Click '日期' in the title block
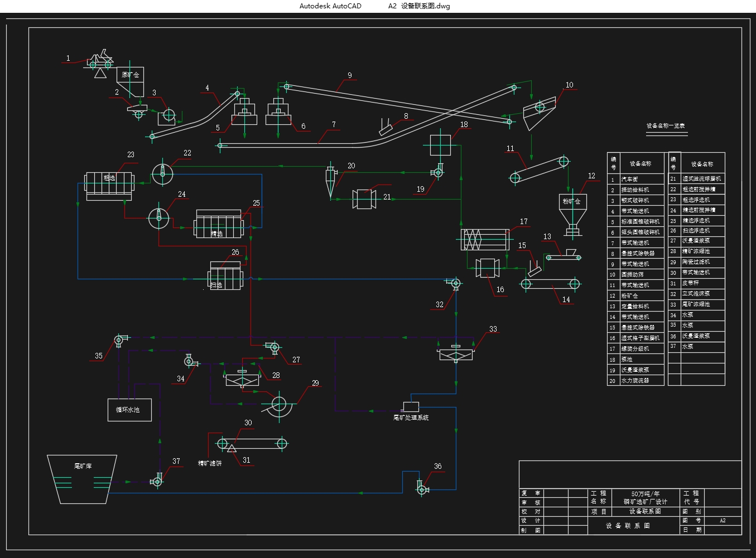The height and width of the screenshot is (558, 756). pyautogui.click(x=692, y=530)
